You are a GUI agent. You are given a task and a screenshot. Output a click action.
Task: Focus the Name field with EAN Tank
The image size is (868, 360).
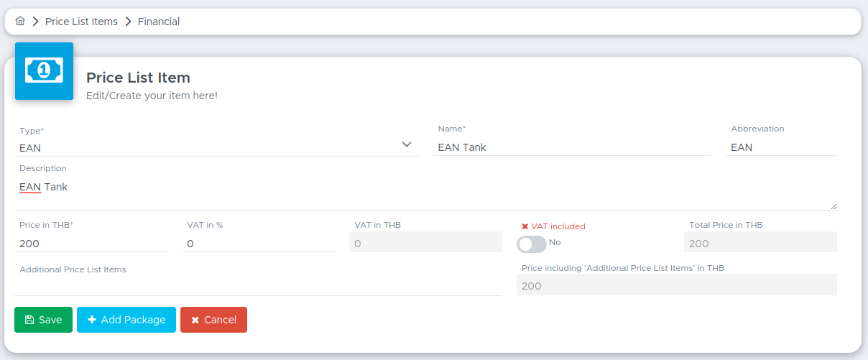[x=572, y=147]
